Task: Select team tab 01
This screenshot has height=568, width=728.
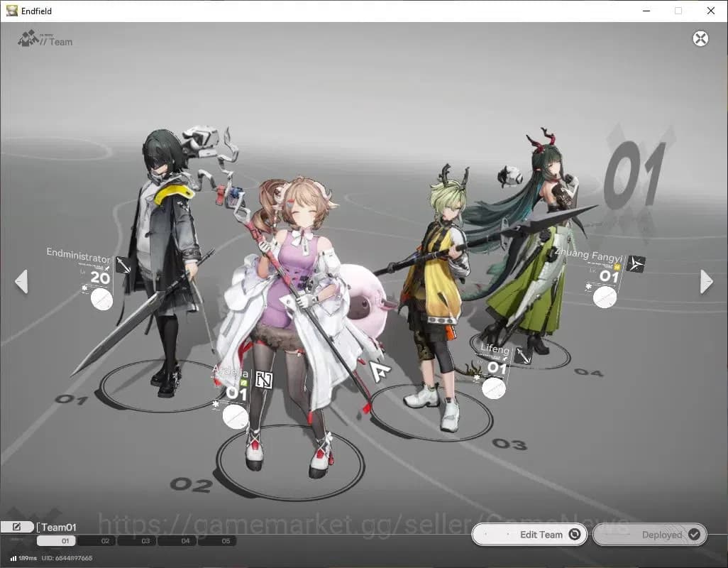Action: tap(57, 540)
